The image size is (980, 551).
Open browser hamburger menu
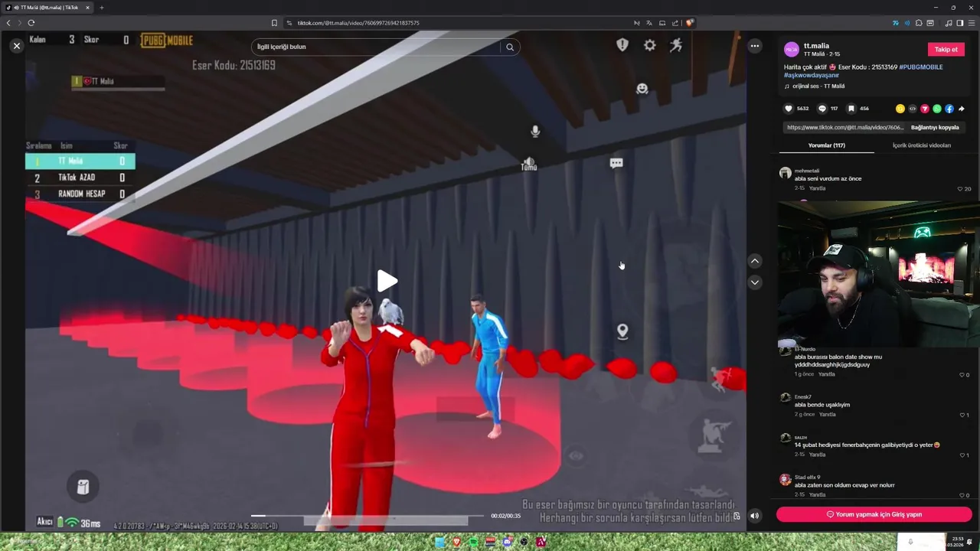pyautogui.click(x=972, y=23)
